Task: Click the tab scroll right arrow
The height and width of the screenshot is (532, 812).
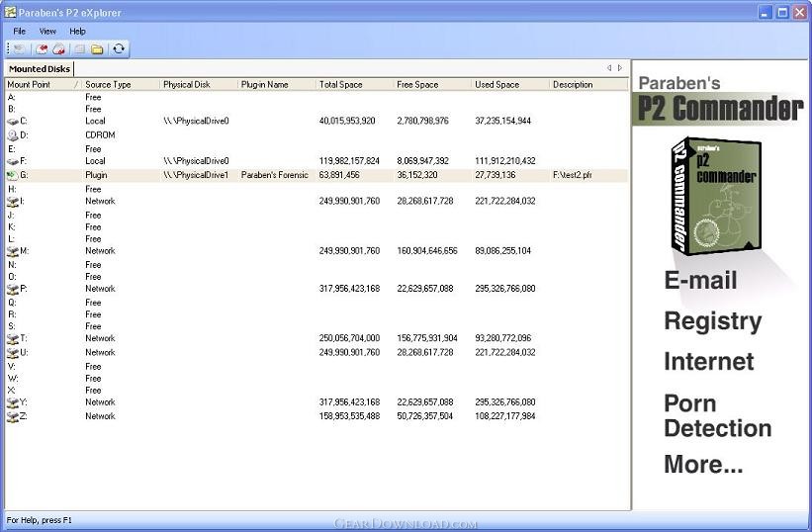Action: (x=620, y=68)
